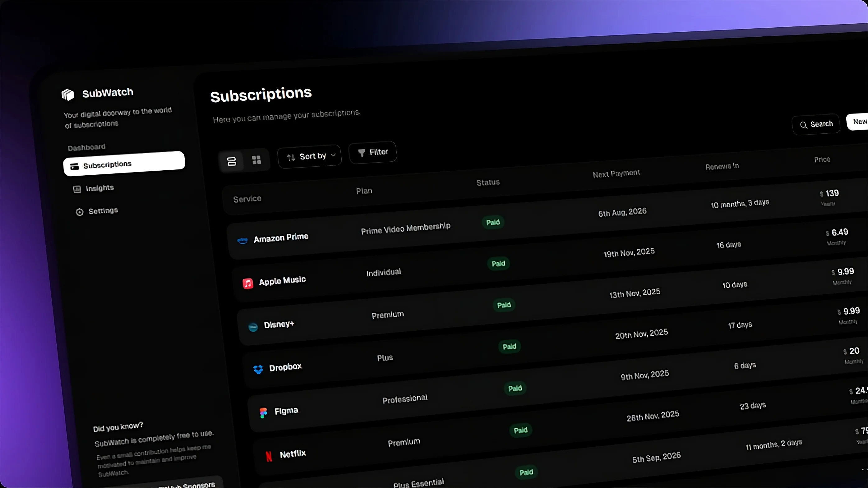Click the Dropbox logo icon

[x=258, y=370]
